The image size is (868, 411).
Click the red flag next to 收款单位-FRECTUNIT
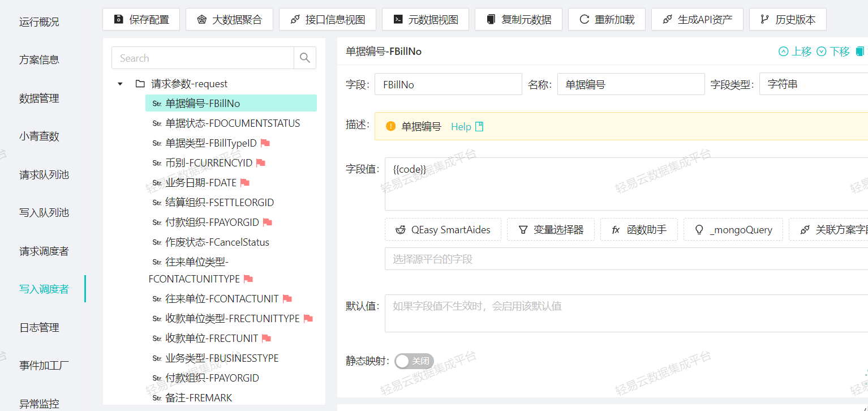(x=267, y=339)
